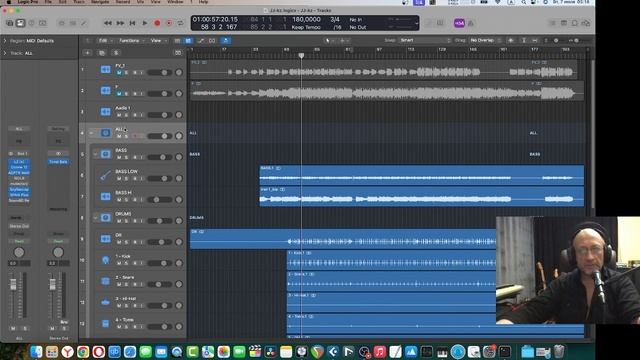Mute the Audio 1 track
Image resolution: width=640 pixels, height=360 pixels.
[119, 115]
